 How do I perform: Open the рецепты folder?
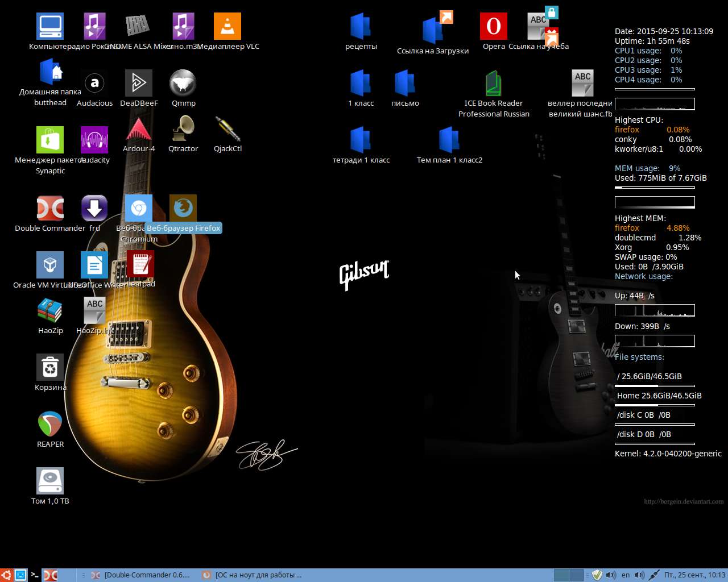(361, 27)
